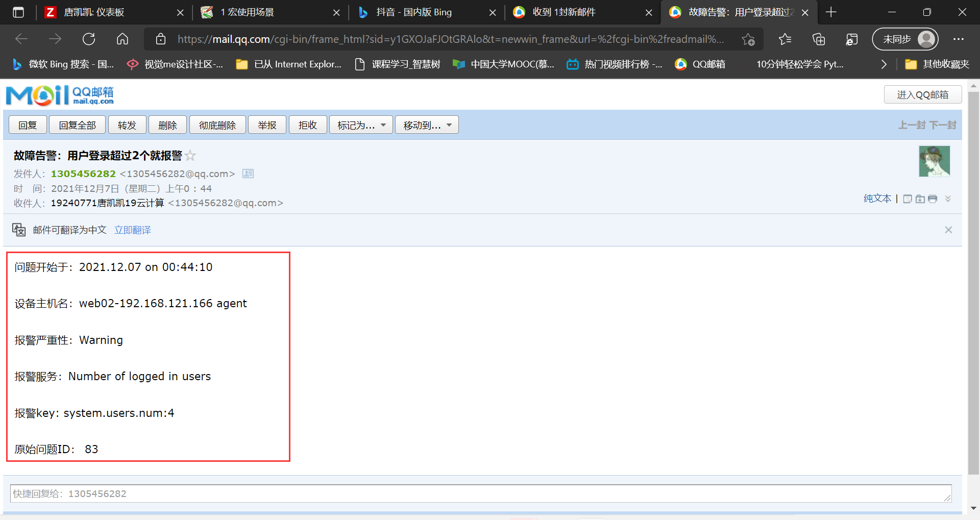Open 微软 Bing 搜索 bookmark

point(63,64)
